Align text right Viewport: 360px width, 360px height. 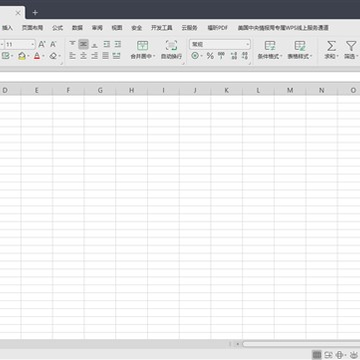point(95,56)
